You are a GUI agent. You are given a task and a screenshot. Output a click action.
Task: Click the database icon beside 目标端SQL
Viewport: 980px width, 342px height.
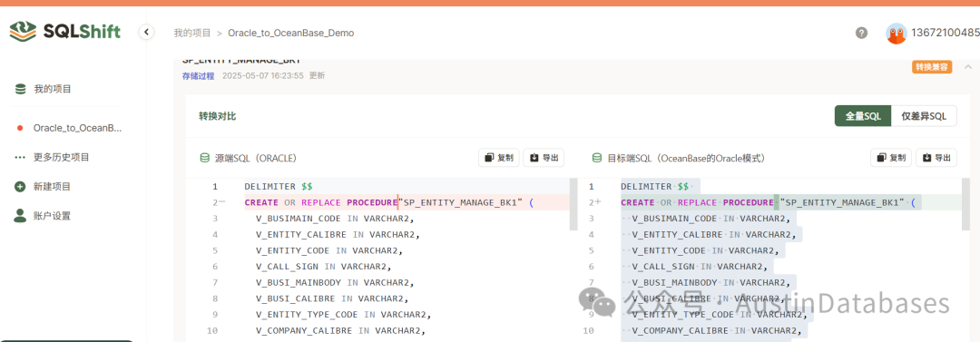click(597, 158)
